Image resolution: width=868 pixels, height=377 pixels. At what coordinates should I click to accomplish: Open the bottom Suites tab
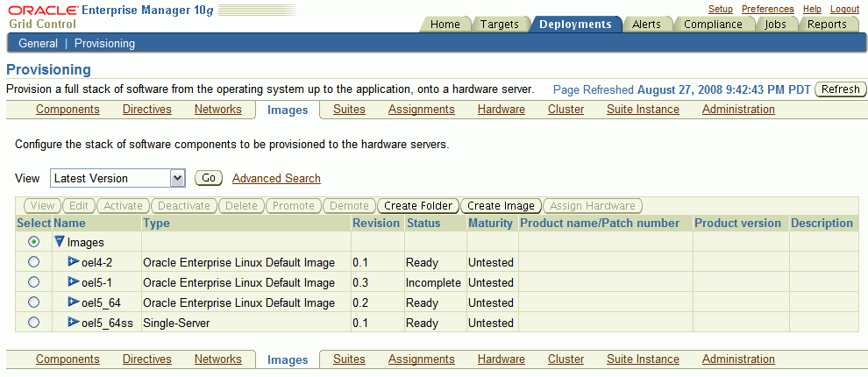tap(349, 359)
